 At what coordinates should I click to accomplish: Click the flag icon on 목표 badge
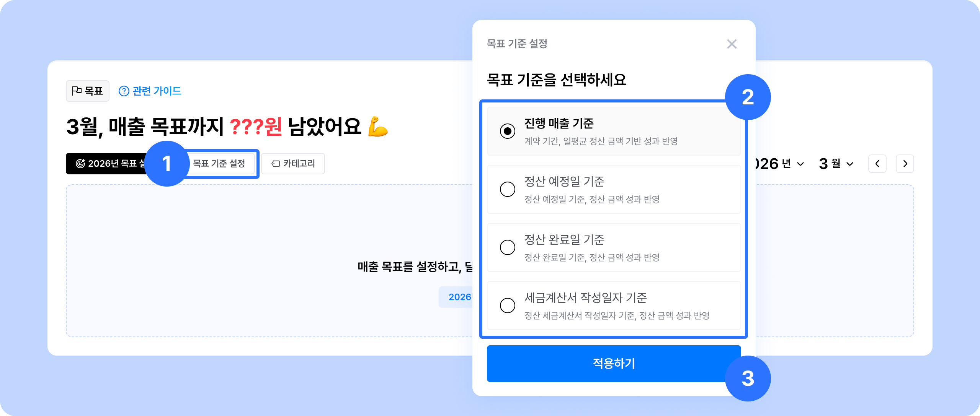coord(77,91)
